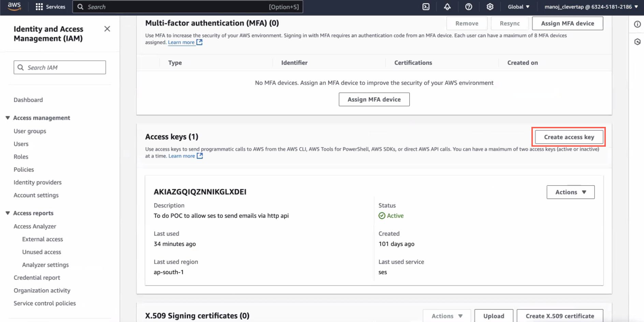Viewport: 644px width, 322px height.
Task: Open Analyzer settings in sidebar
Action: pyautogui.click(x=45, y=265)
